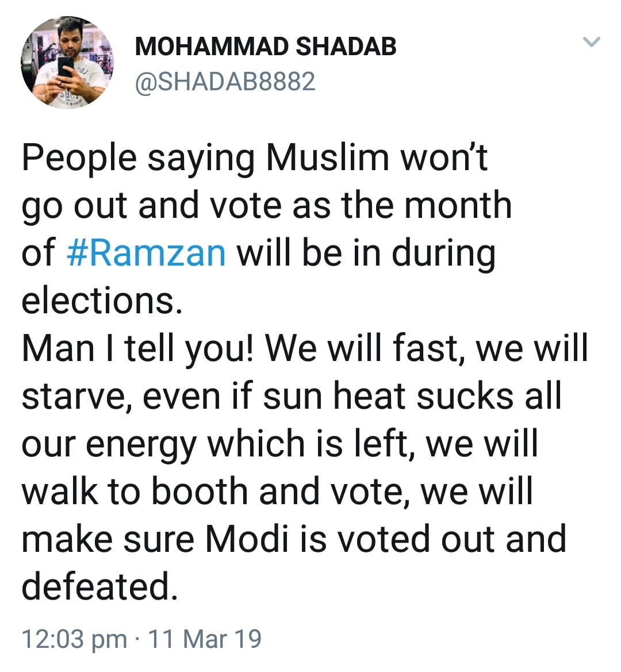The width and height of the screenshot is (621, 672).
Task: Click the word "starve," in the tweet
Action: pos(78,397)
